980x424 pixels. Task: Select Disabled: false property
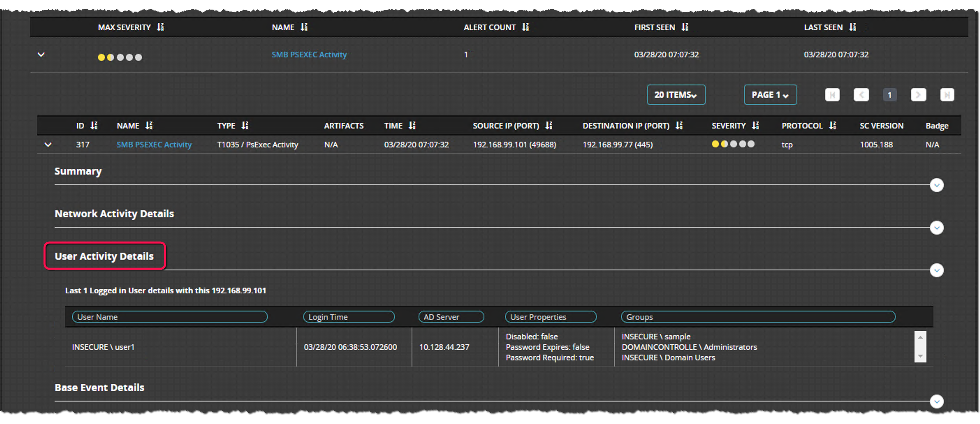click(531, 337)
